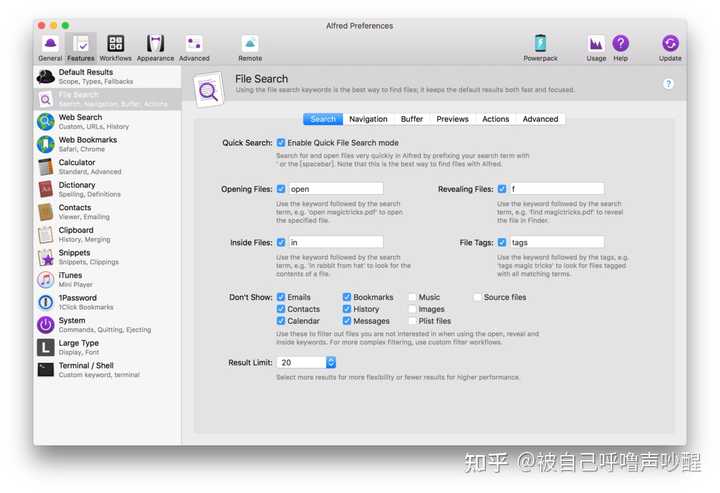Click the question mark help button in File Search header
The image size is (720, 493).
668,84
